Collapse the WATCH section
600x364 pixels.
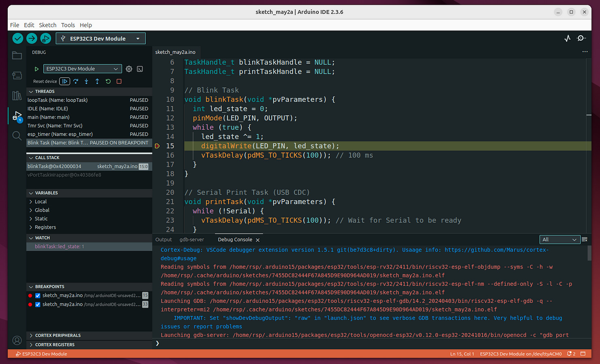coord(89,238)
